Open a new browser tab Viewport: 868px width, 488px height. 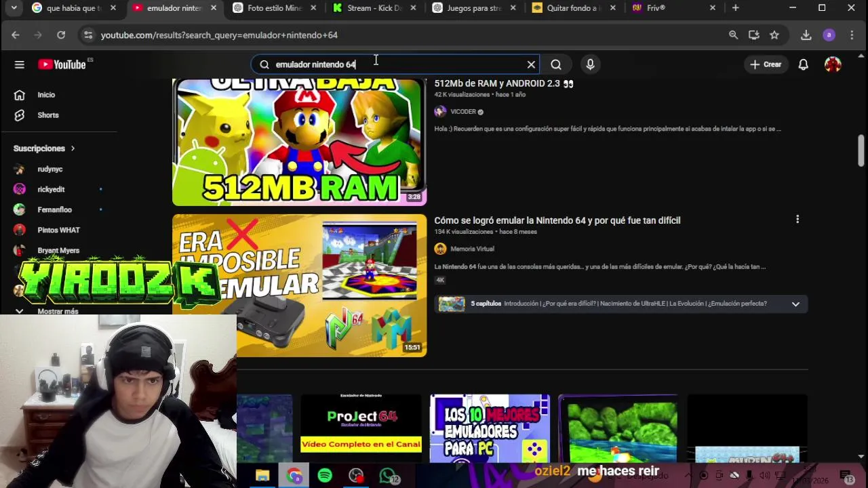click(736, 8)
